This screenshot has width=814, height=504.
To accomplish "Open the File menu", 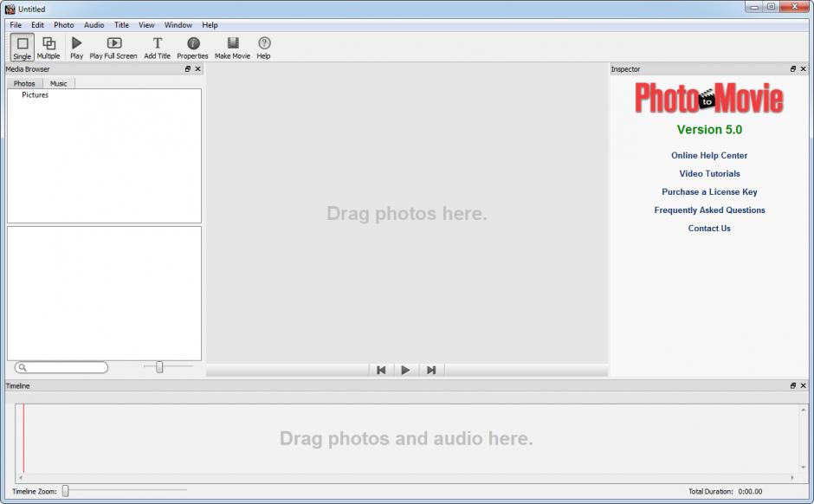I will [x=16, y=25].
